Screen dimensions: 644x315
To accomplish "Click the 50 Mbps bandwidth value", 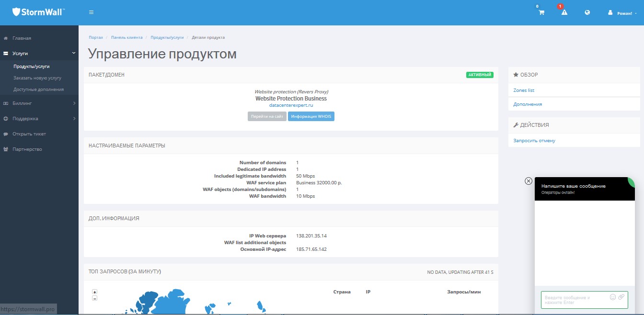I will [x=305, y=176].
